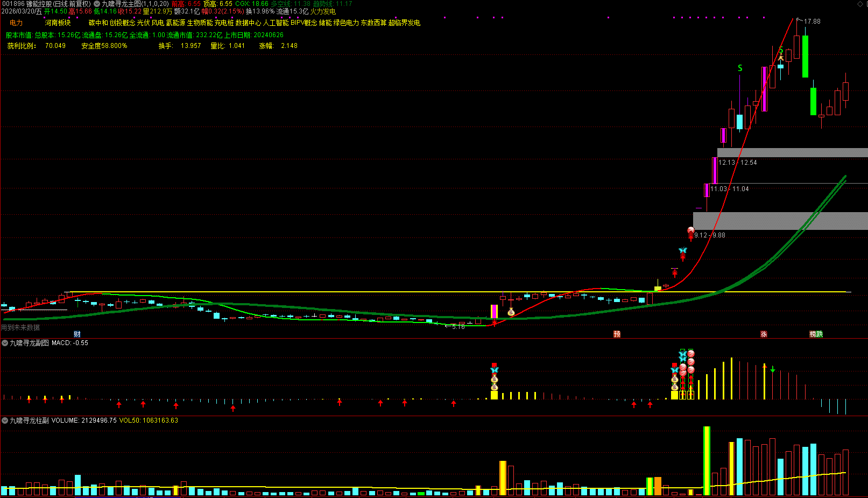Open the 九啸寻龙柱副 indicator dropdown arrow
This screenshot has height=498, width=868.
pos(5,420)
